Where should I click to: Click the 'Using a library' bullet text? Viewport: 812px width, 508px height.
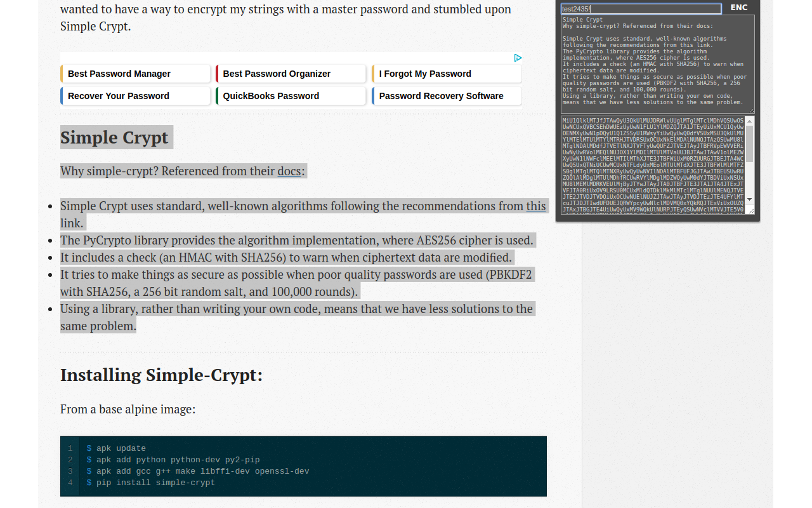point(296,317)
